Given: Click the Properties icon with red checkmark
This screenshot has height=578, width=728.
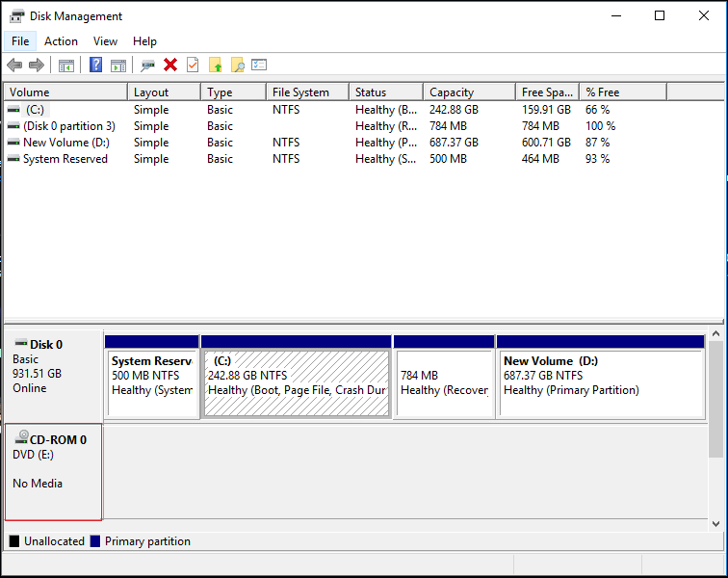Looking at the screenshot, I should pos(193,66).
